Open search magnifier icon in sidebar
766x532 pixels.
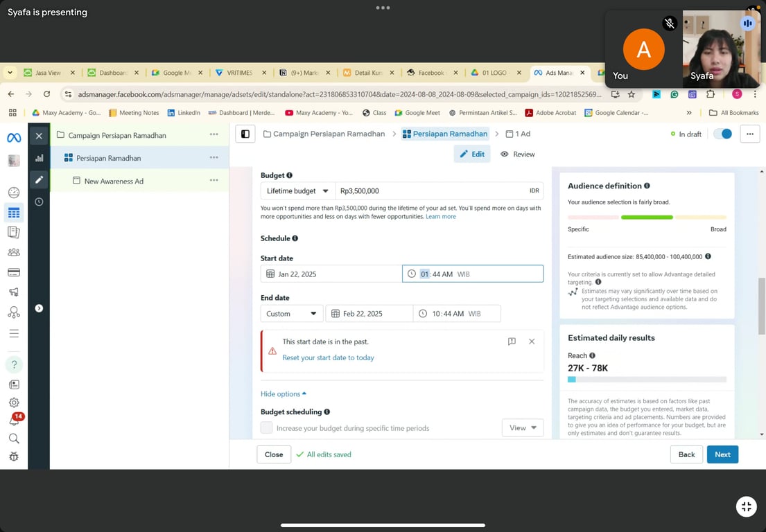(x=14, y=438)
